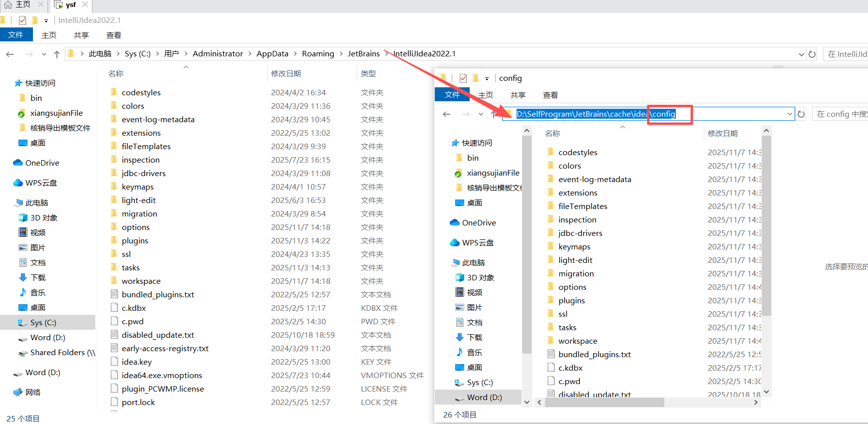Viewport: 868px width, 424px height.
Task: Click Refresh icon beside IntelliJIdea2022.1 address bar
Action: point(812,54)
